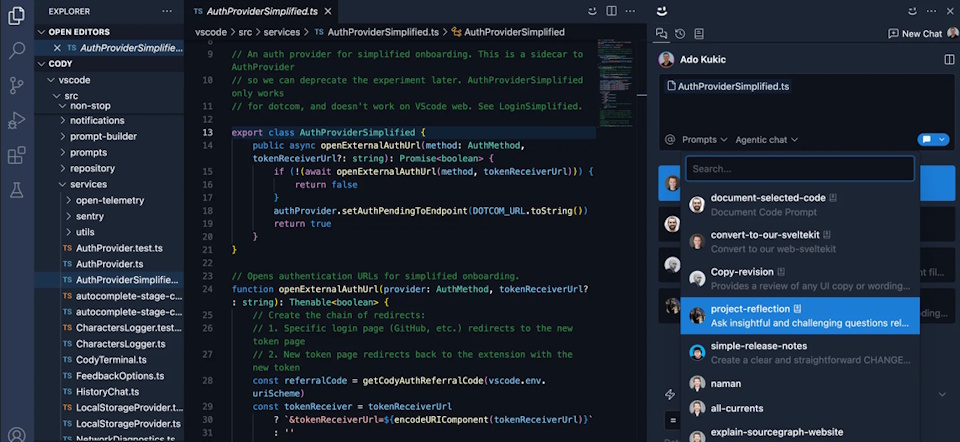
Task: Open editor more actions ellipsis
Action: pyautogui.click(x=631, y=11)
